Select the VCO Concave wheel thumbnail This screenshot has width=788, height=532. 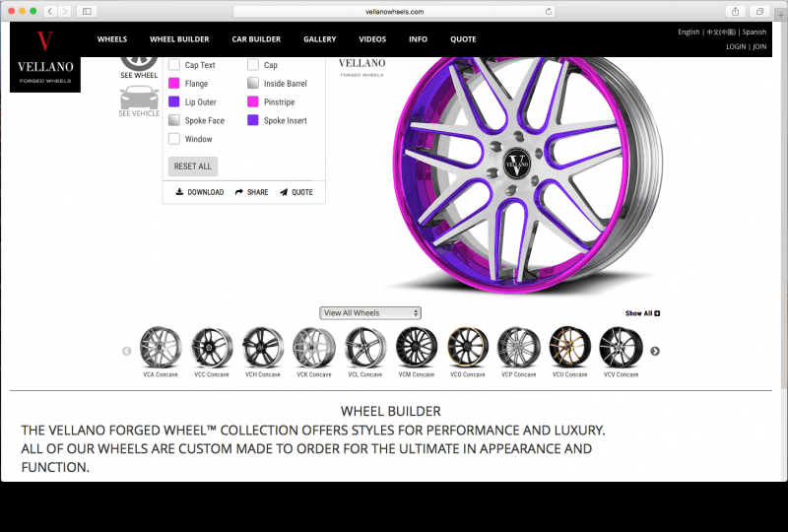point(468,347)
